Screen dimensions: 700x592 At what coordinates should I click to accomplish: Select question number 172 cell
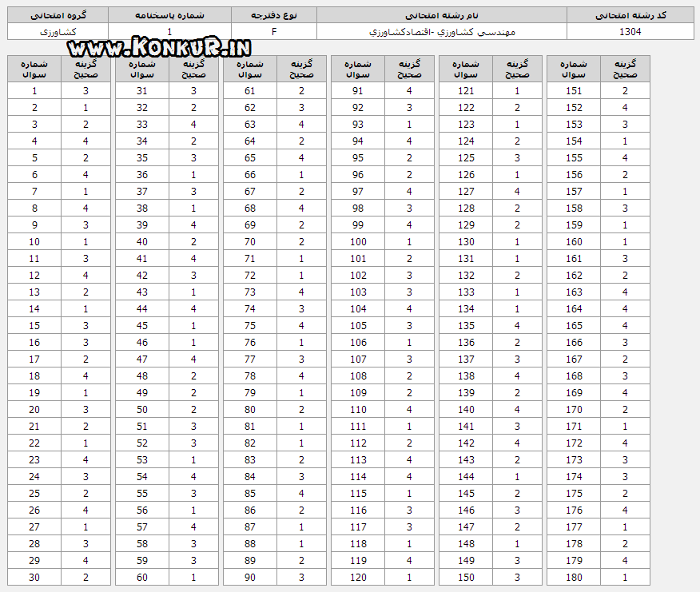coord(574,443)
